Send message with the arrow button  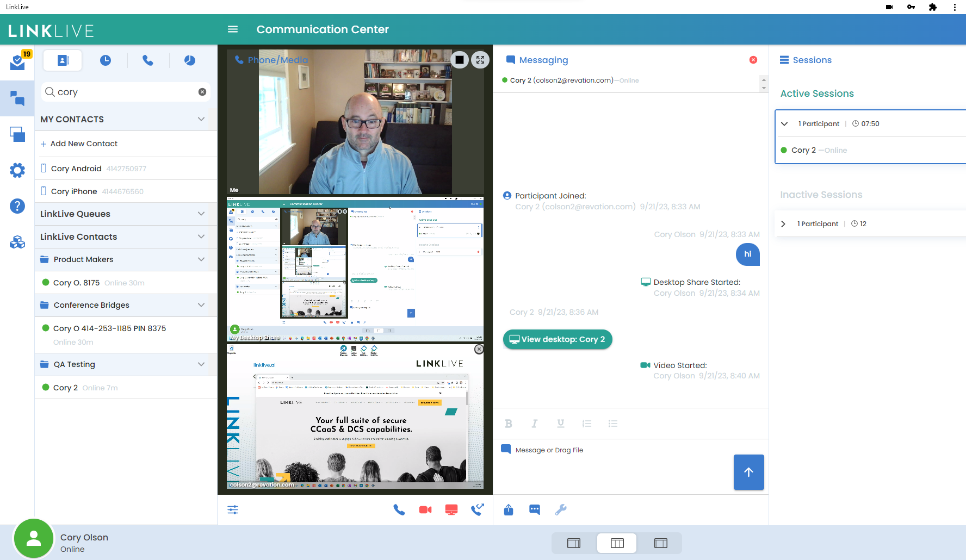[748, 472]
